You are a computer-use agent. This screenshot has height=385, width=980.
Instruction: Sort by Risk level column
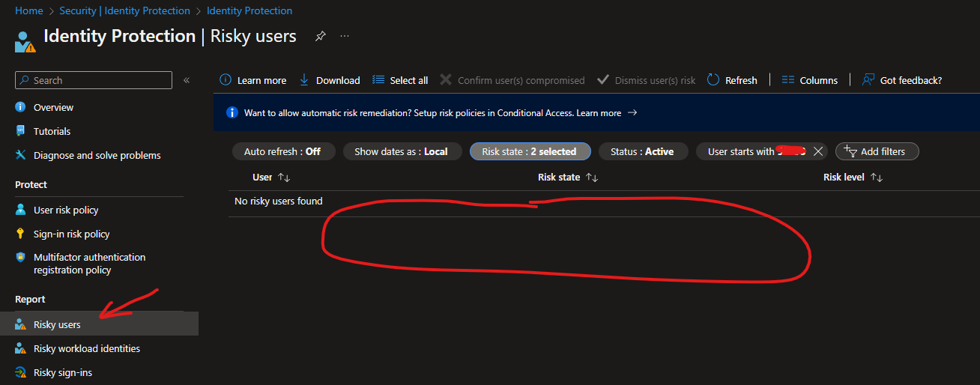coord(853,178)
